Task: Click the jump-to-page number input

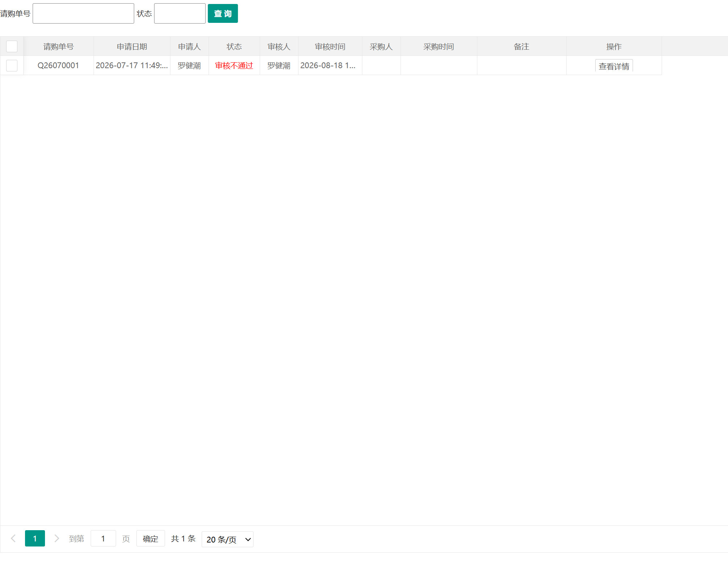Action: coord(103,539)
